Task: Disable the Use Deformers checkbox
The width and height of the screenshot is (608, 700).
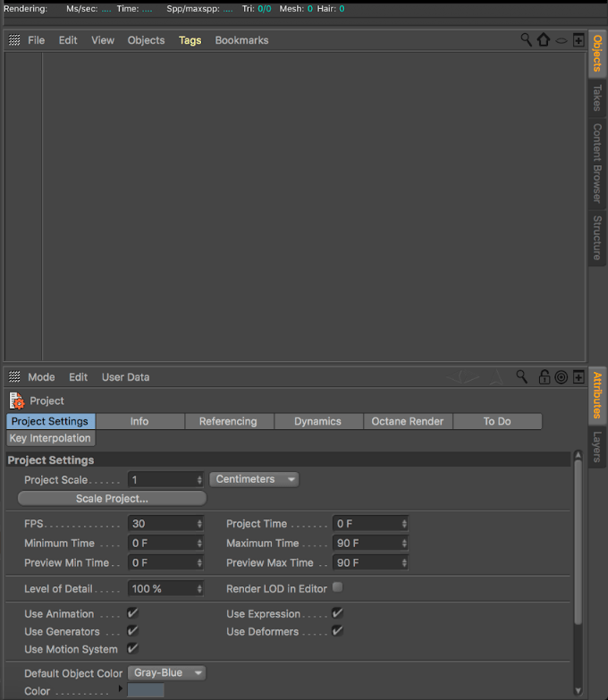Action: (337, 631)
